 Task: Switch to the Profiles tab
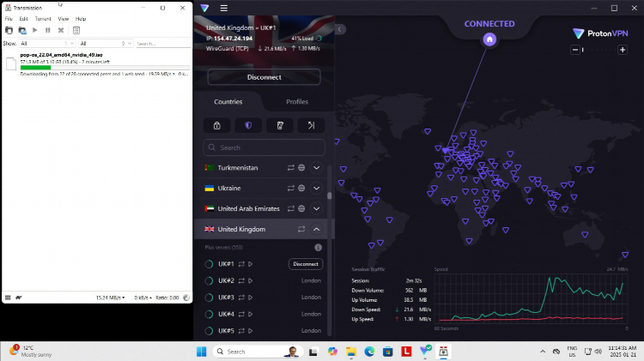(x=297, y=102)
